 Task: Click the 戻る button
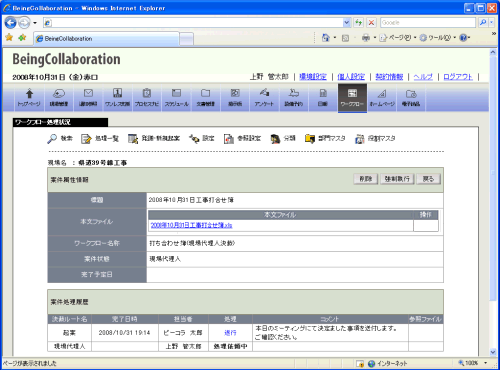coord(428,179)
